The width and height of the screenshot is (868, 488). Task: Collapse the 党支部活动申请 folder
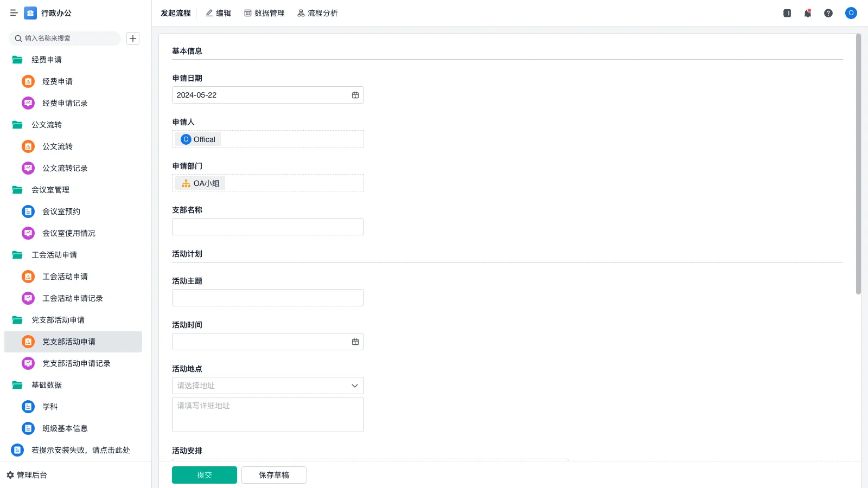click(x=17, y=320)
